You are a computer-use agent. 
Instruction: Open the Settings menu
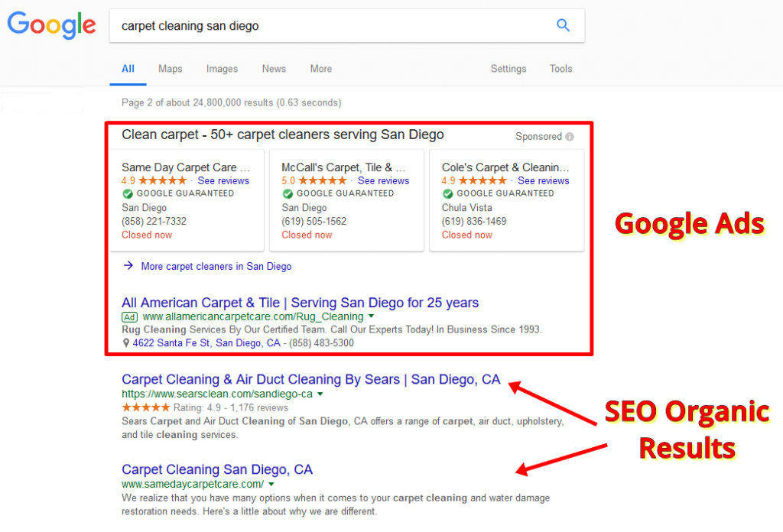[508, 69]
